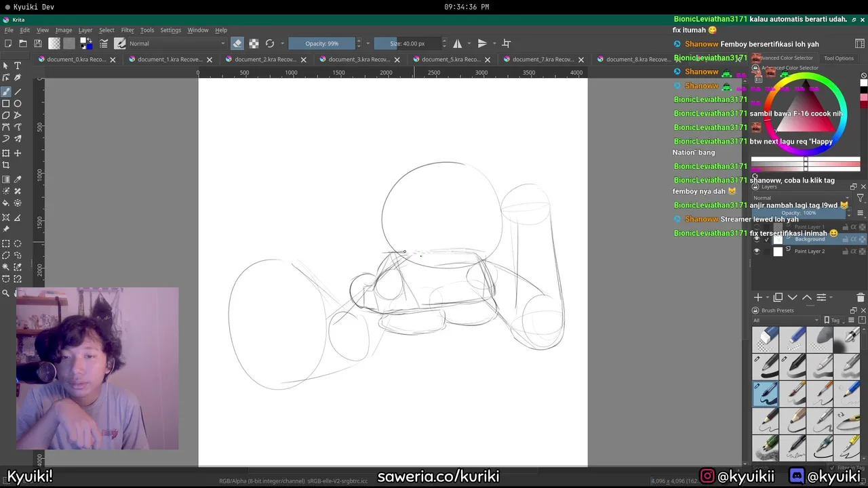Reload the original brush preset
Viewport: 868px width, 488px height.
coord(270,43)
